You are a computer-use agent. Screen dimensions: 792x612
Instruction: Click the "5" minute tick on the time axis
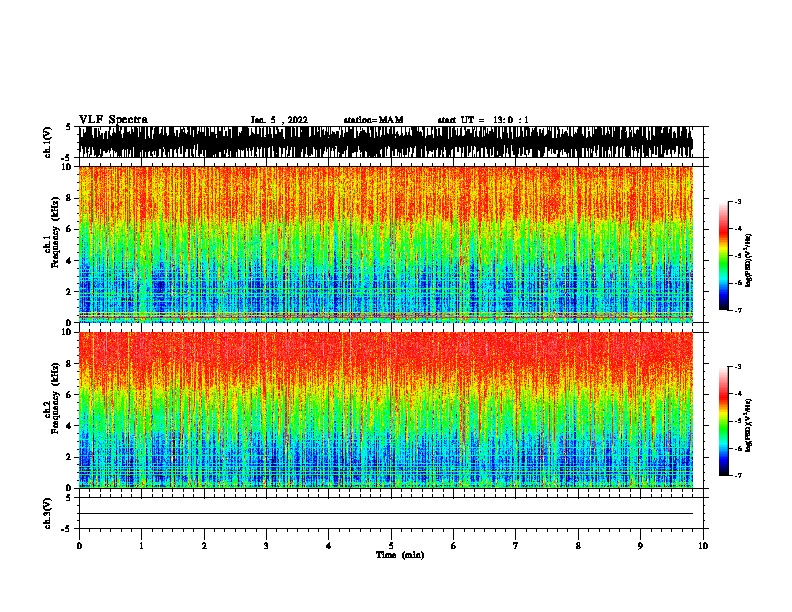pos(391,546)
